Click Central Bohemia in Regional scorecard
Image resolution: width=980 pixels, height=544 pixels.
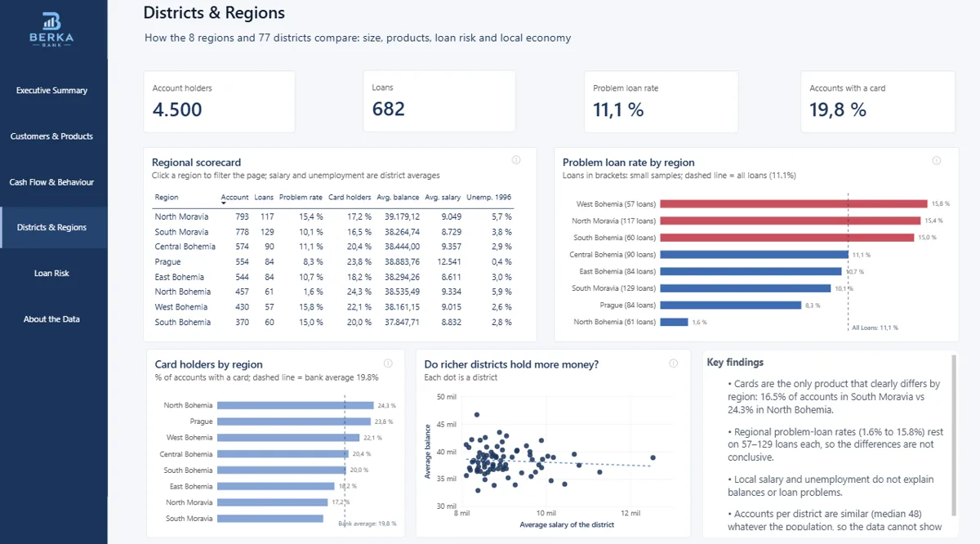point(185,247)
